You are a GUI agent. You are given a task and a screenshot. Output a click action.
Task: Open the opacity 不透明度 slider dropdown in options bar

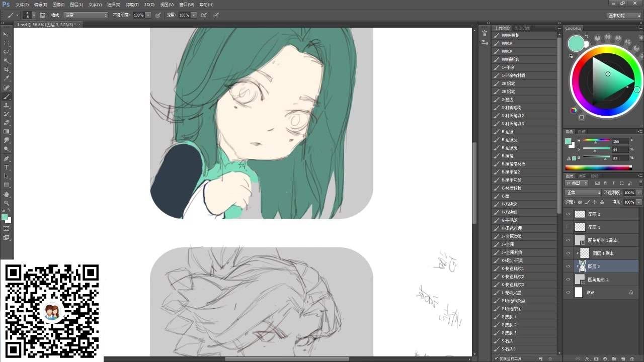tap(148, 15)
